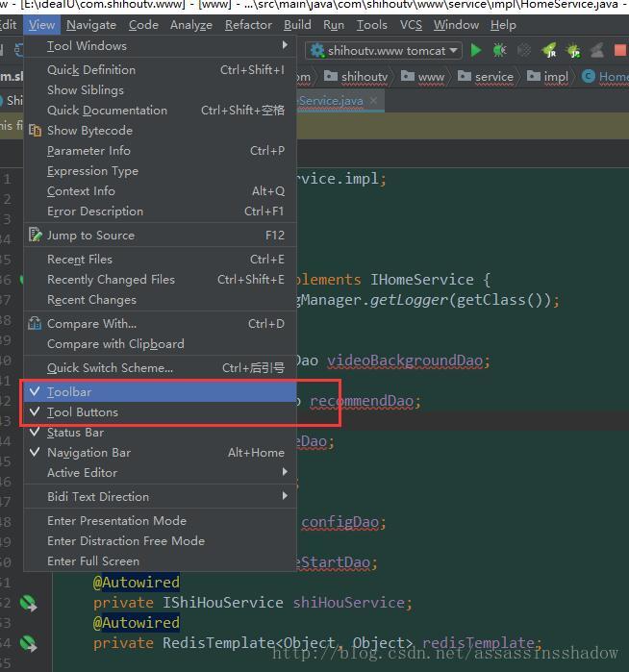The height and width of the screenshot is (672, 629).
Task: Select Context Info menu entry
Action: (161, 190)
